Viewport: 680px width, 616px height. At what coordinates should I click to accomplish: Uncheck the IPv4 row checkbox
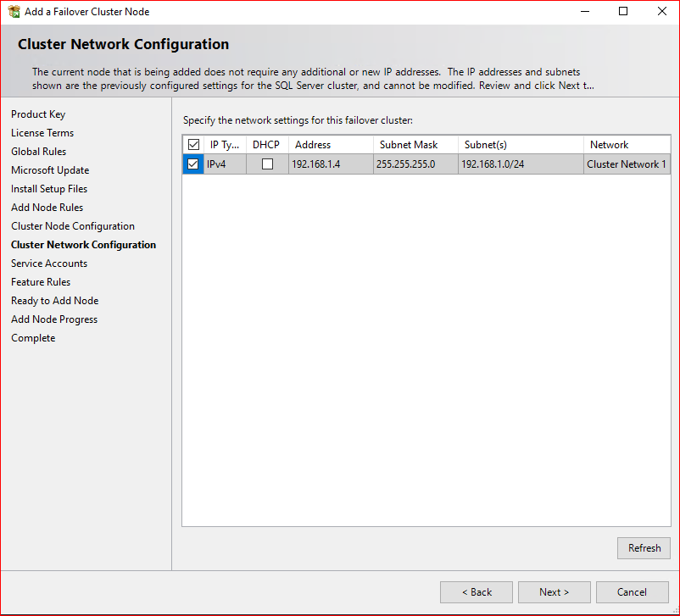(x=193, y=164)
